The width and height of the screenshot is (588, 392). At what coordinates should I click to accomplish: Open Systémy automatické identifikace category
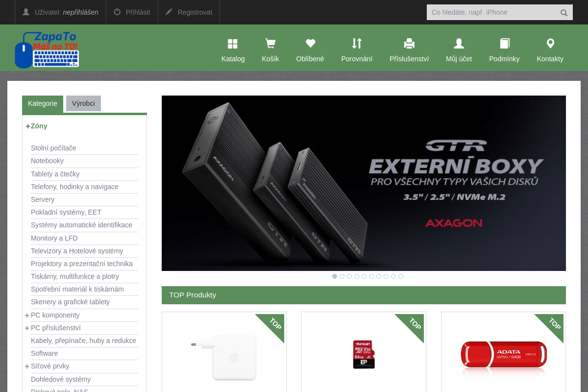81,225
